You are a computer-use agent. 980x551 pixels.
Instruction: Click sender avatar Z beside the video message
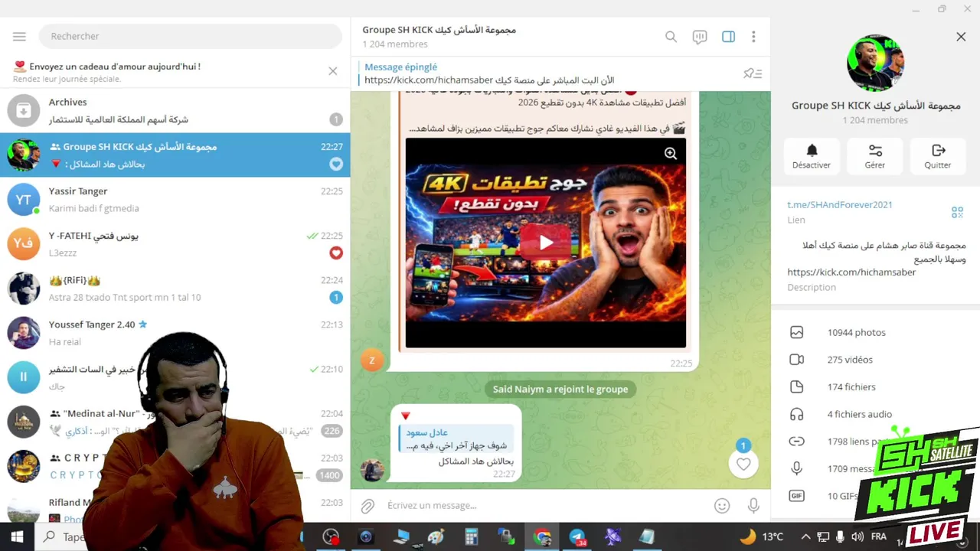[372, 360]
